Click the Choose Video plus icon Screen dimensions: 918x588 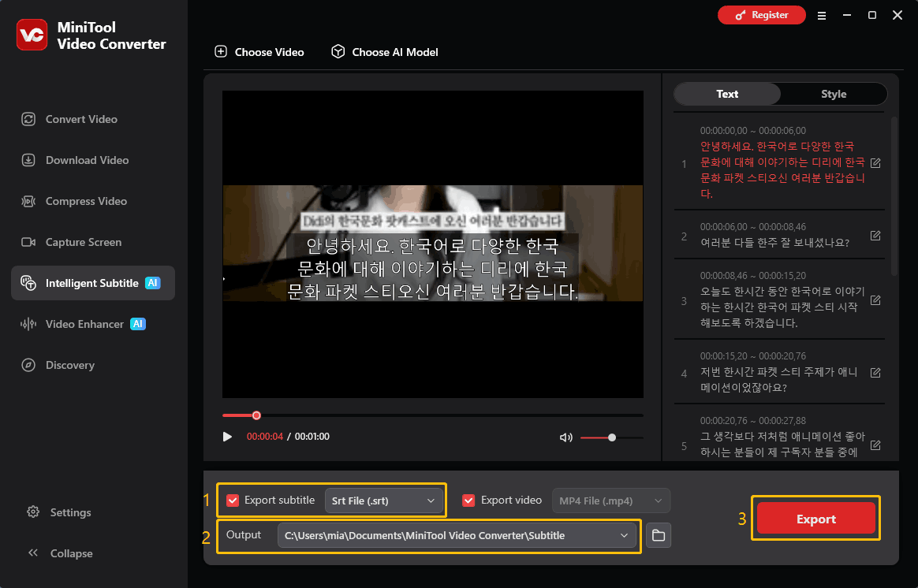tap(221, 51)
